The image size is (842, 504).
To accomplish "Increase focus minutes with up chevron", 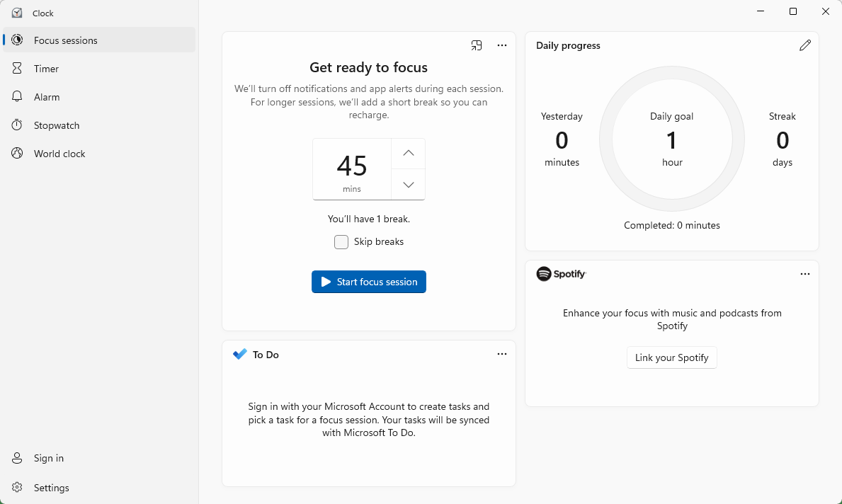I will (x=408, y=154).
